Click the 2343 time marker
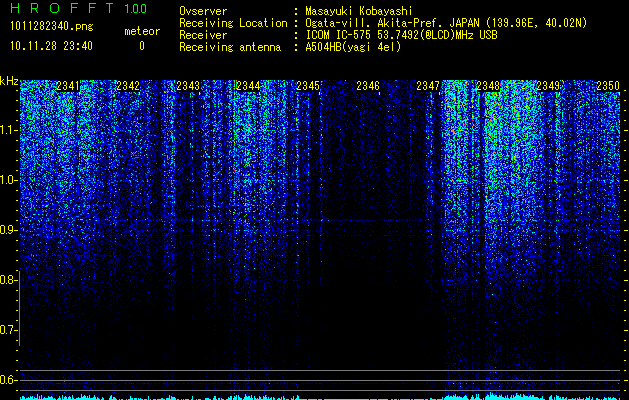The image size is (629, 400). point(188,86)
